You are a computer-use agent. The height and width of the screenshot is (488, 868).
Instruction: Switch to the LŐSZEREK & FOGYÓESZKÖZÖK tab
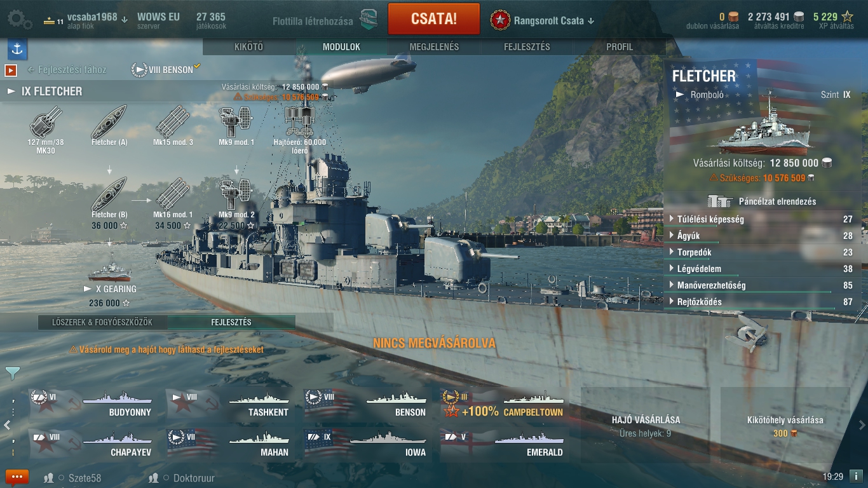[102, 322]
